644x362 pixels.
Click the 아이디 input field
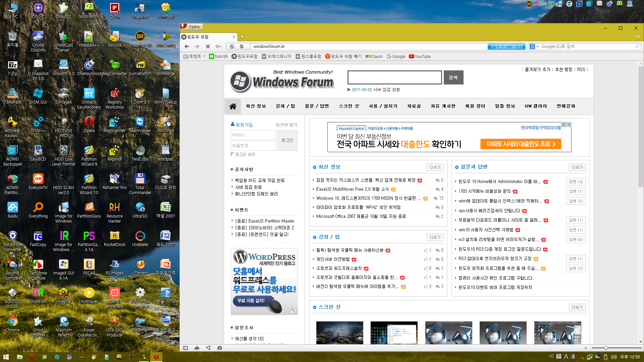(x=253, y=135)
